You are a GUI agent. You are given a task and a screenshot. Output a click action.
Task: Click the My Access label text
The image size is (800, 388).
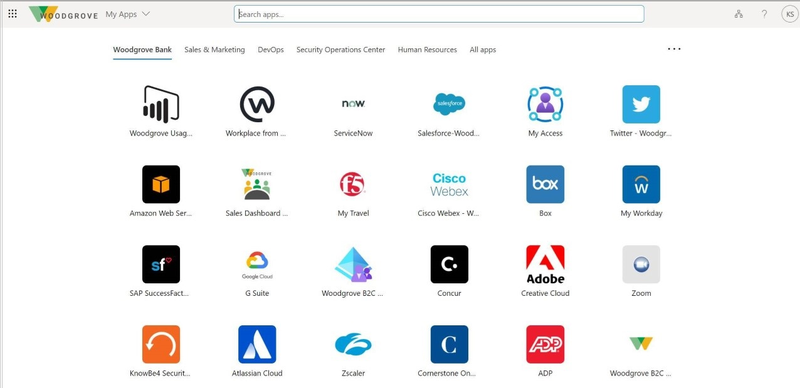point(545,133)
